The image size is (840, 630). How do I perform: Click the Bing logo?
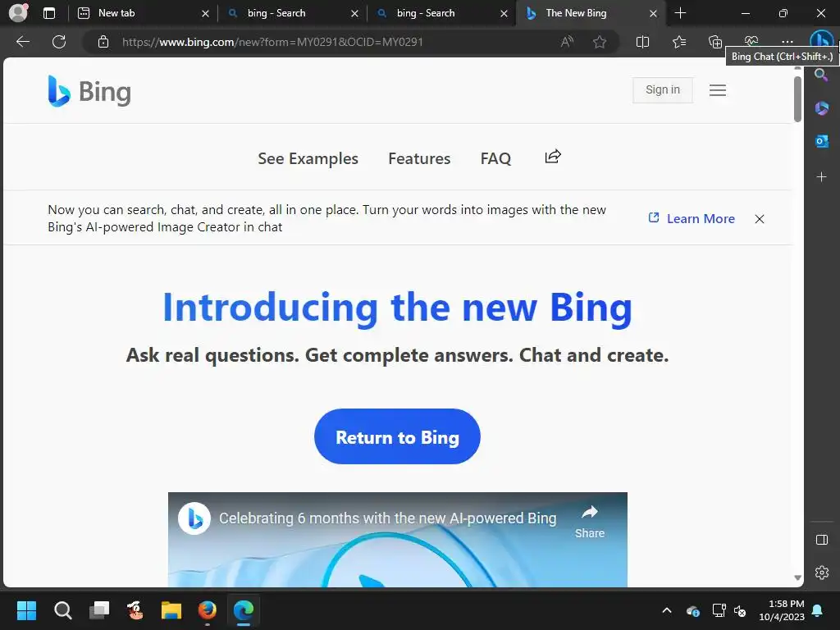click(89, 91)
